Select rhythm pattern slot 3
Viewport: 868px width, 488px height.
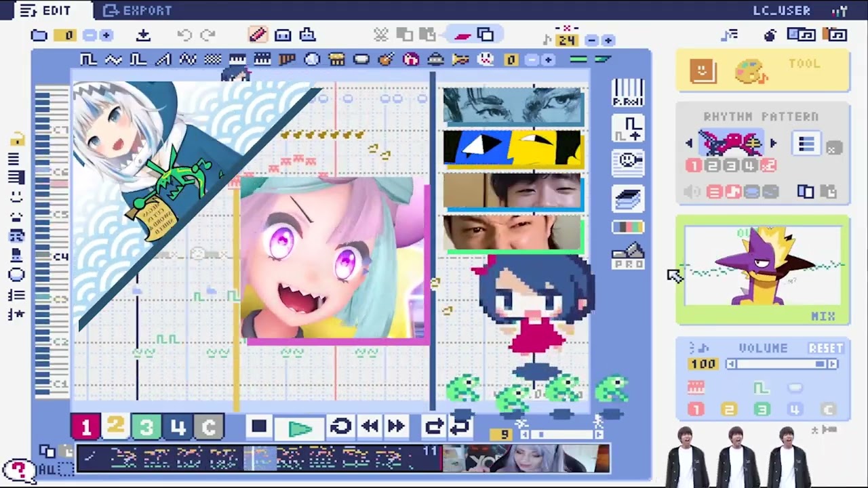coord(730,165)
